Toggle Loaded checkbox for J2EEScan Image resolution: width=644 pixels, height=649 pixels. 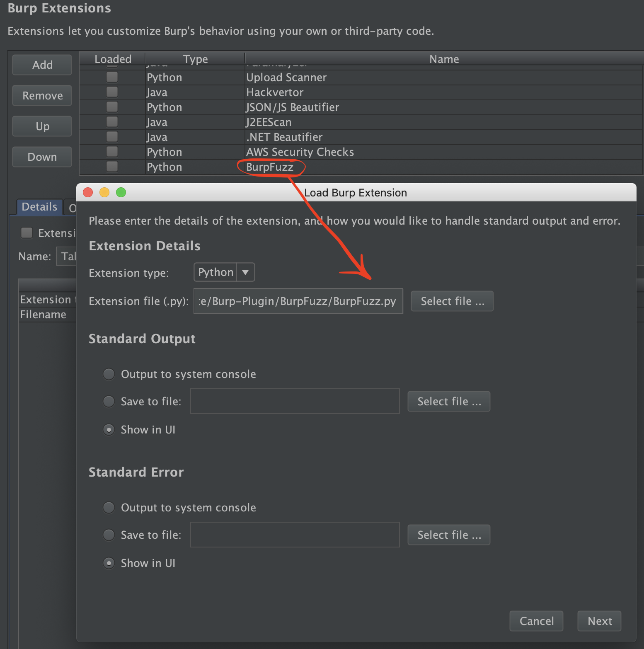click(x=112, y=122)
